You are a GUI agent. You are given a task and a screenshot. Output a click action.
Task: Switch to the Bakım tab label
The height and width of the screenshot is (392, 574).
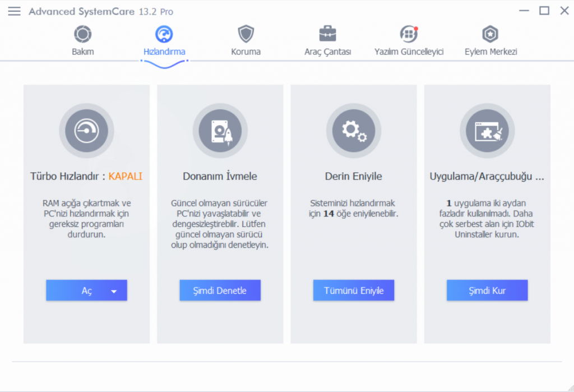(83, 52)
